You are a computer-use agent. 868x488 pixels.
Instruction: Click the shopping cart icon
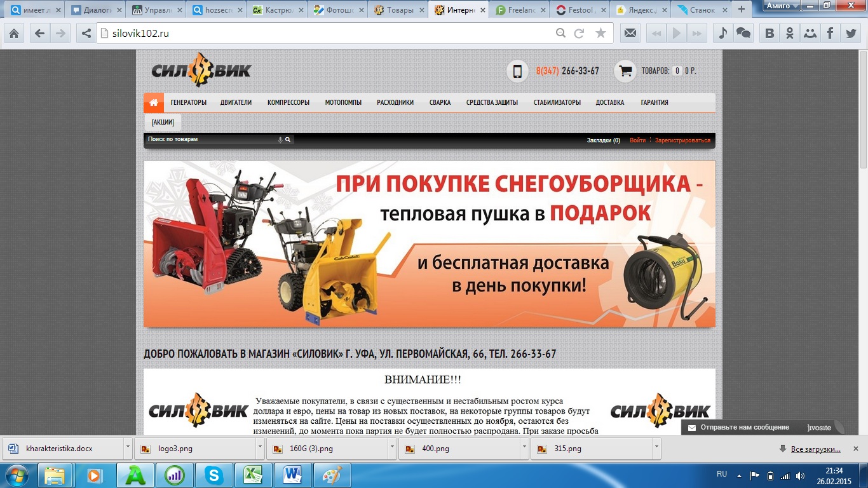(x=625, y=71)
